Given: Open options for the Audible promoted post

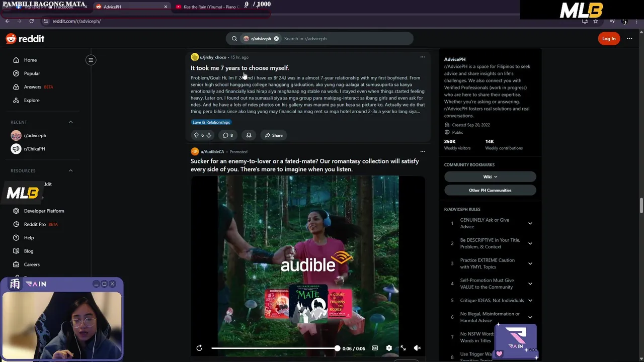Looking at the screenshot, I should 422,151.
